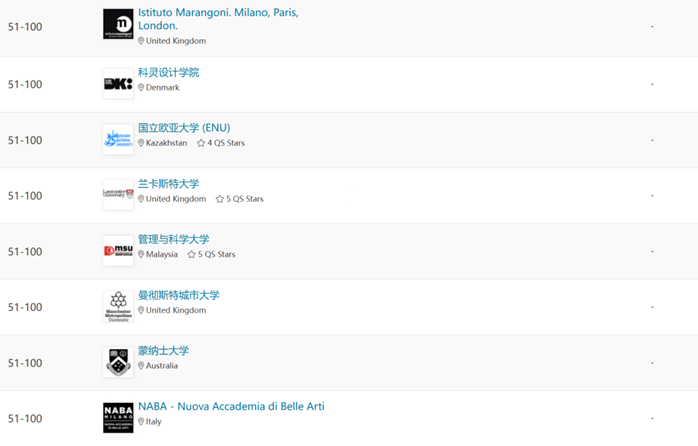Open the 国立欧亚大学 (ENU) link

(x=184, y=128)
